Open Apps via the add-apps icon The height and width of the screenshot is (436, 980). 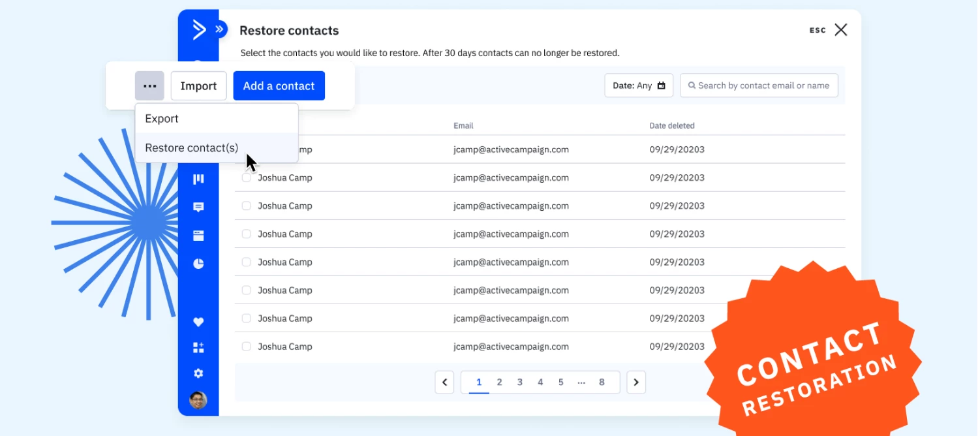199,347
